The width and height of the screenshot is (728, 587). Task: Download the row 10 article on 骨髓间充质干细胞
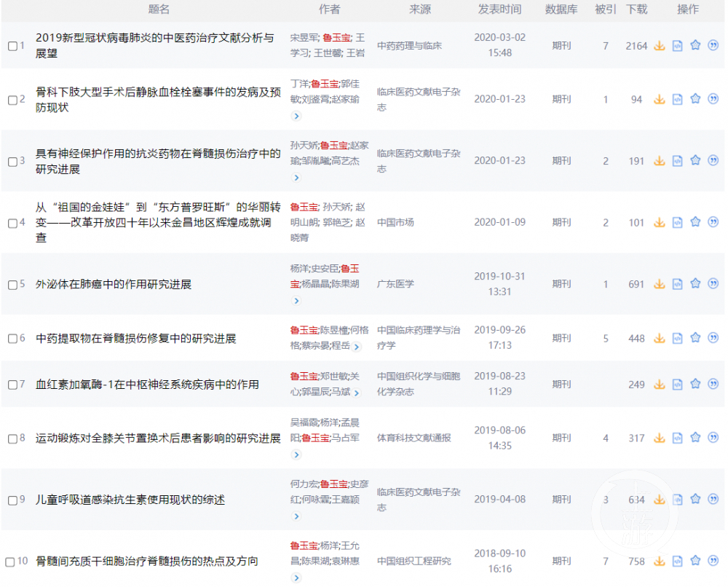660,561
